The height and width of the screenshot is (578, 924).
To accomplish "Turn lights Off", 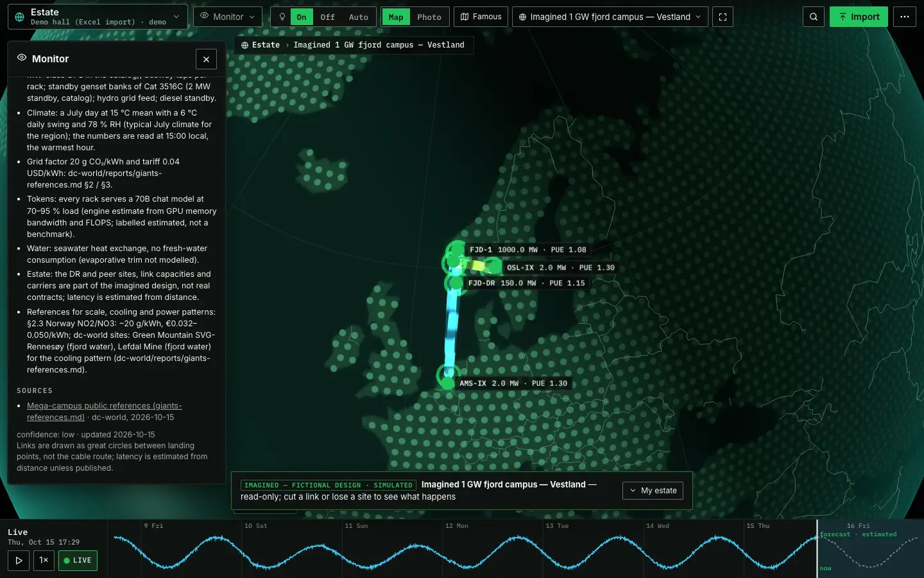I will coord(328,17).
